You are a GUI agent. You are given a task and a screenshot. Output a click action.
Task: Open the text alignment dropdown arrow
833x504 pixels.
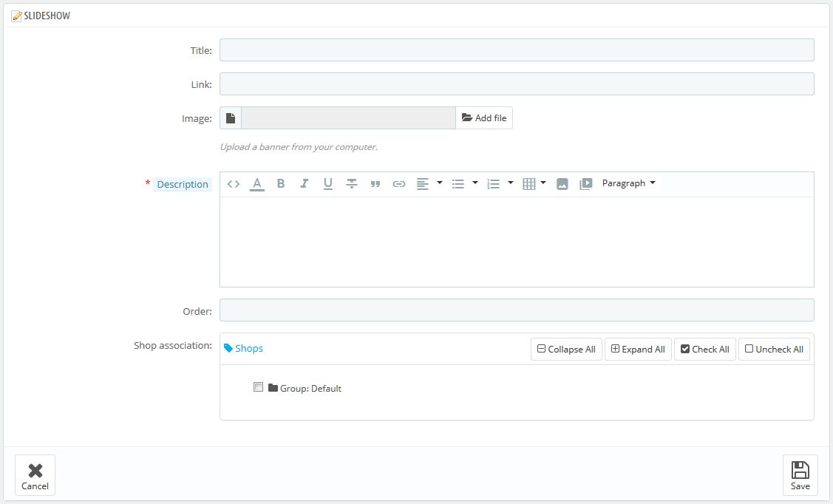(x=440, y=183)
